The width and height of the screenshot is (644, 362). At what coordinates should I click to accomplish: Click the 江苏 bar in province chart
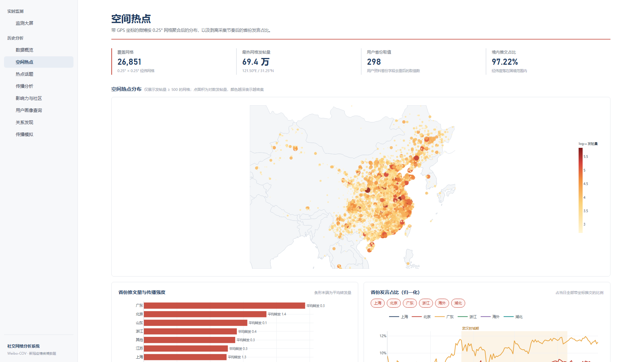point(186,349)
